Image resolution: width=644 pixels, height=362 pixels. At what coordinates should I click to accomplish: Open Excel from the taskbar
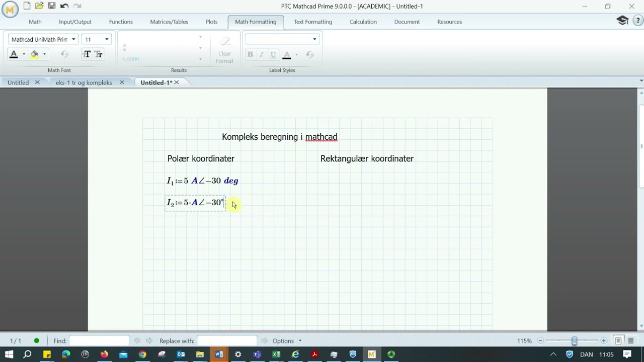click(x=276, y=354)
